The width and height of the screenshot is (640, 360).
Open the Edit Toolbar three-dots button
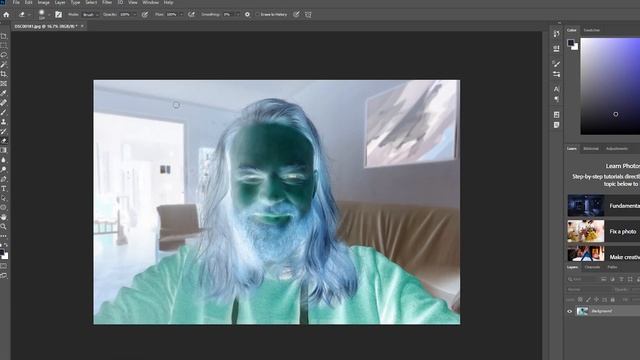[x=4, y=236]
